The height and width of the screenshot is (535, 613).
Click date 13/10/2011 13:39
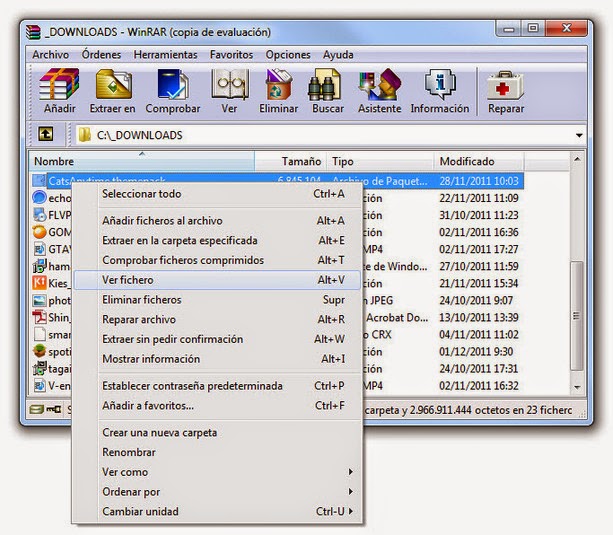tap(479, 317)
